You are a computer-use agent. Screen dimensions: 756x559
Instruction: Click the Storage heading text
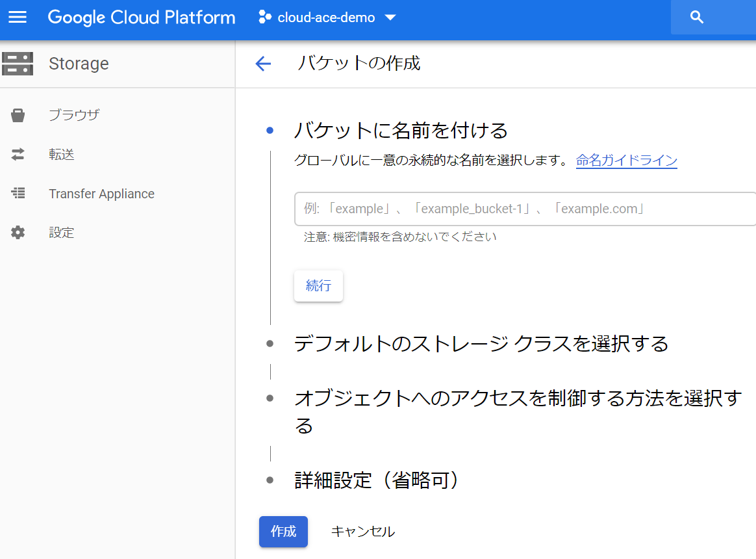point(79,64)
